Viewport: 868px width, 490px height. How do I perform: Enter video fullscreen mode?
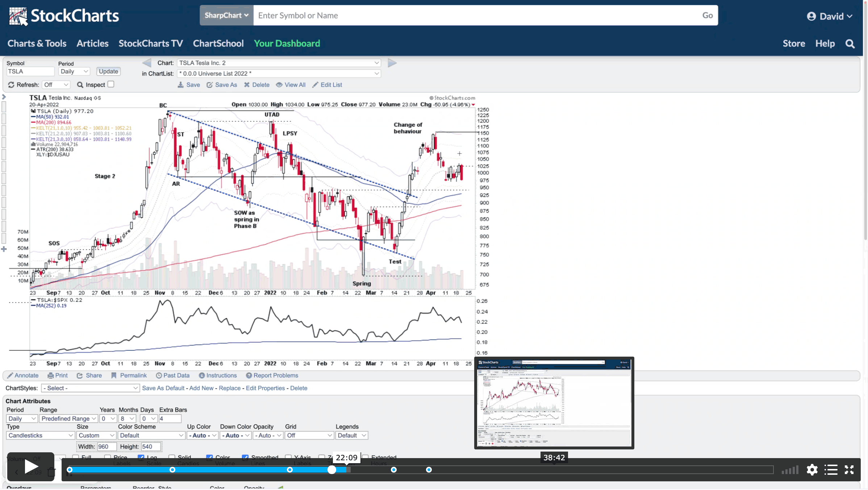[849, 470]
